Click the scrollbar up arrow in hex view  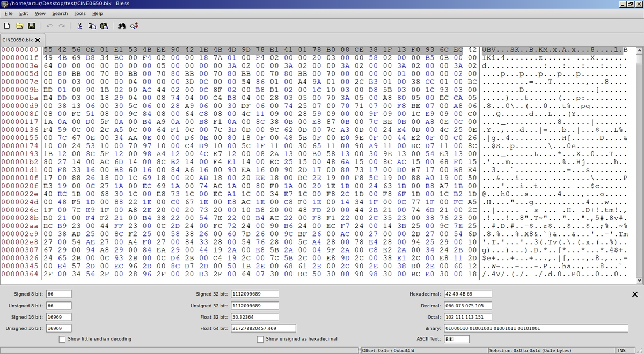(x=639, y=51)
